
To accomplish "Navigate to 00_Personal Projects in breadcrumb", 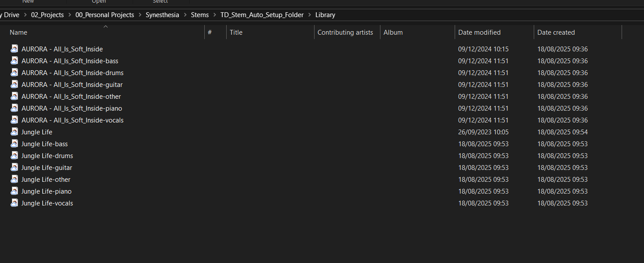I will (x=105, y=15).
